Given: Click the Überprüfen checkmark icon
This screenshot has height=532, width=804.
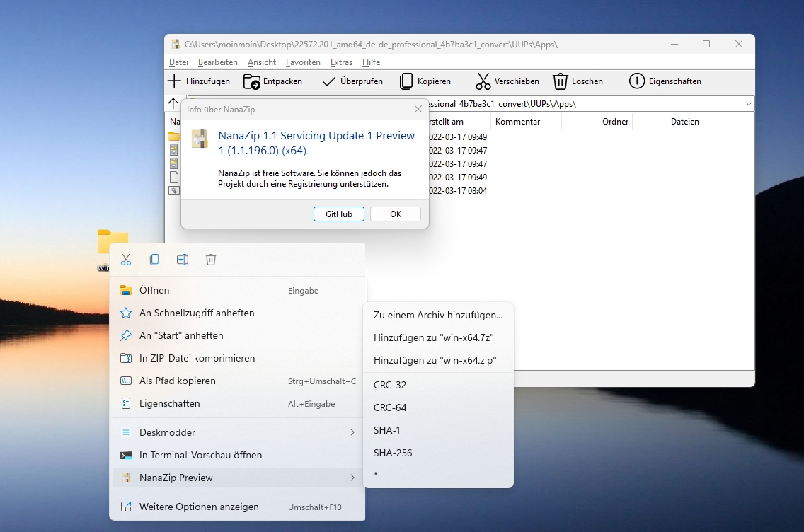Looking at the screenshot, I should click(328, 81).
